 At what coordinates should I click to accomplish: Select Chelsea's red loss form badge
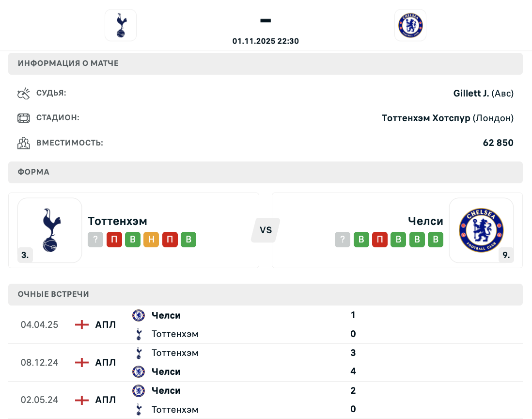pyautogui.click(x=379, y=240)
